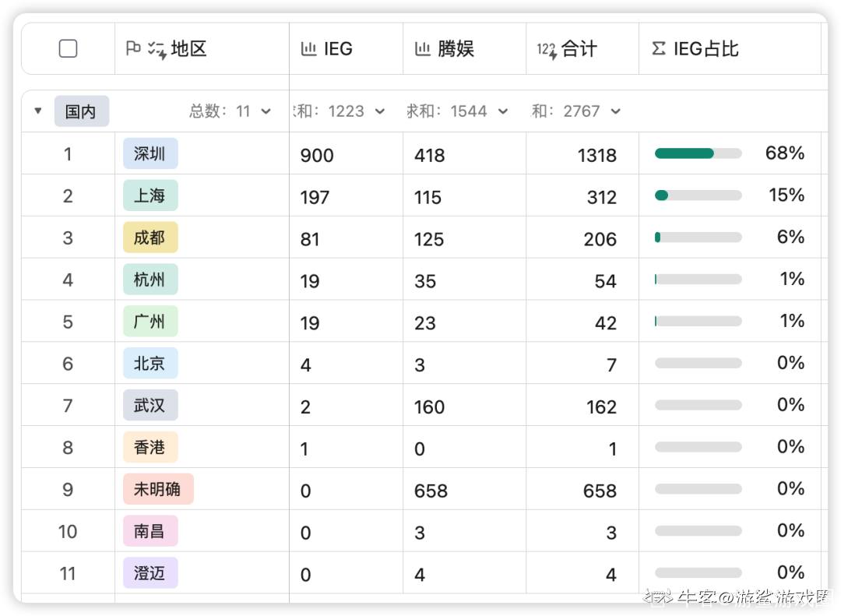Open the 腾娱 column header
The width and height of the screenshot is (841, 616).
(464, 49)
